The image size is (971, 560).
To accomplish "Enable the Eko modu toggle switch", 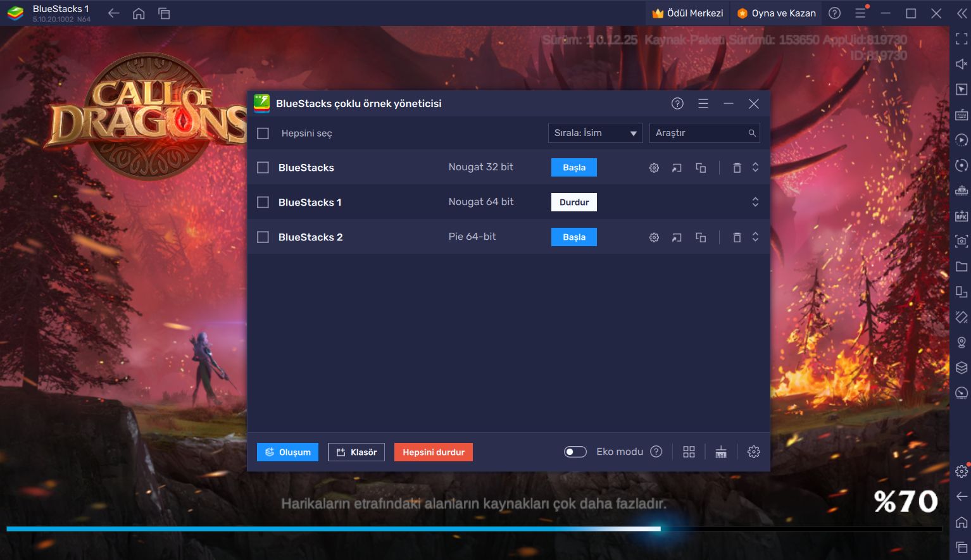I will click(575, 452).
